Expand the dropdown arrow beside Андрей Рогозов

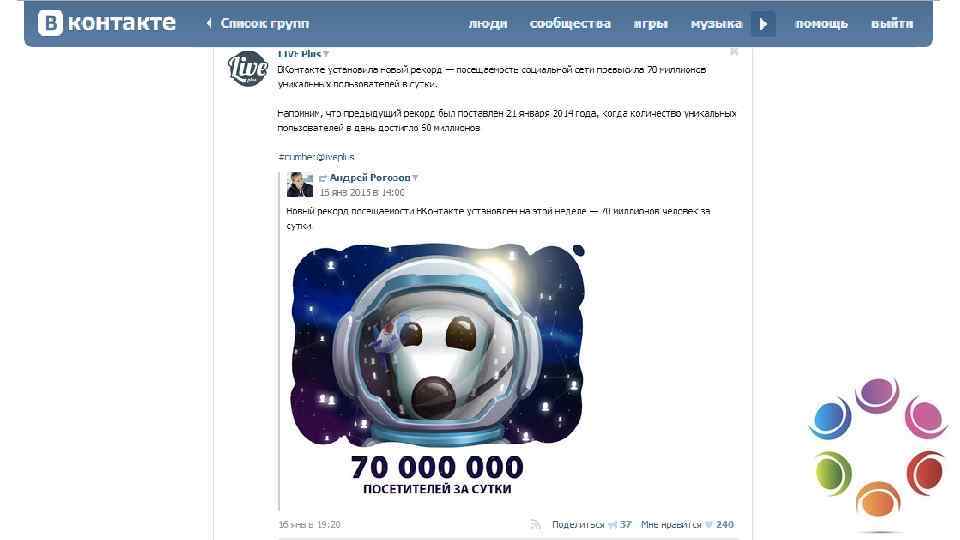pos(415,178)
